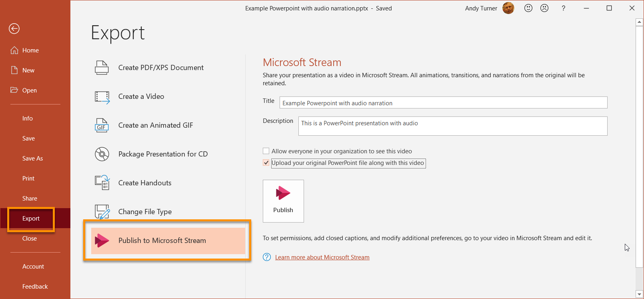Click the Andy Turner account name
The width and height of the screenshot is (644, 299).
click(481, 8)
